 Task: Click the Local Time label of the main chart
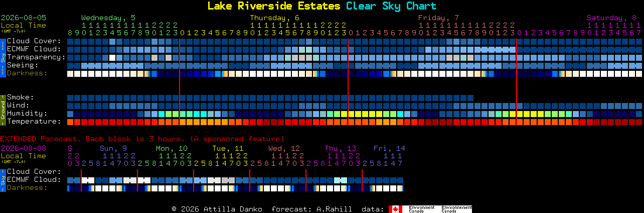[24, 25]
